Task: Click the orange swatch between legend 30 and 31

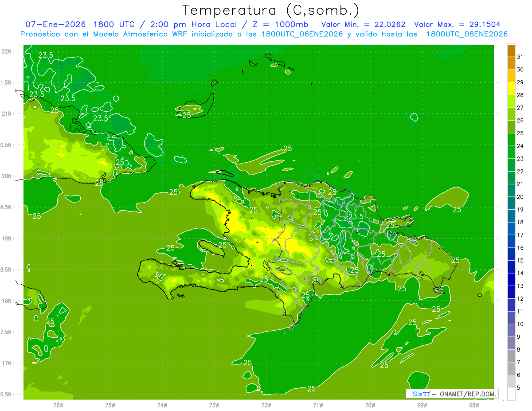Action: tap(511, 63)
